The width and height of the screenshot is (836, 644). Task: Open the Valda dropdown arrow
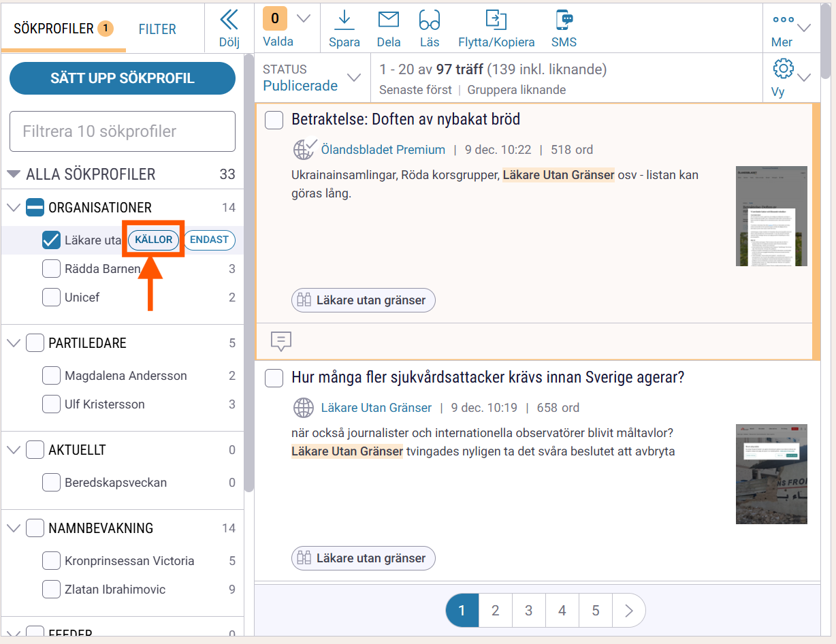click(x=304, y=18)
